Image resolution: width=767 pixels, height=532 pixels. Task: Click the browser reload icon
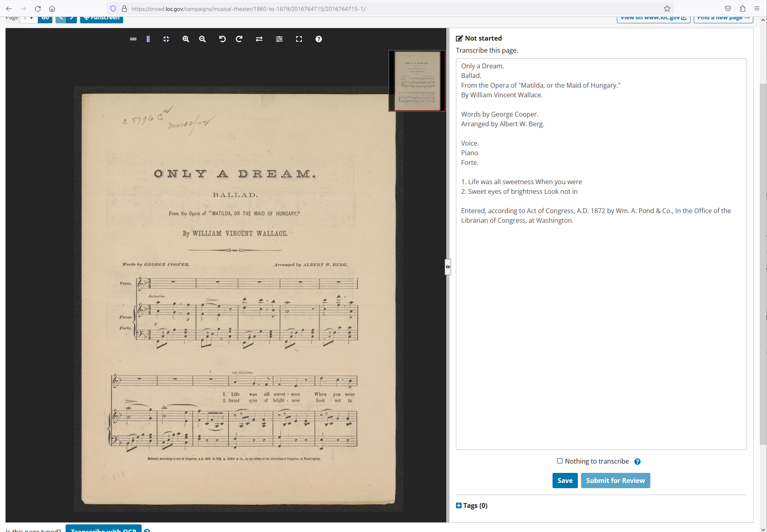click(x=38, y=8)
